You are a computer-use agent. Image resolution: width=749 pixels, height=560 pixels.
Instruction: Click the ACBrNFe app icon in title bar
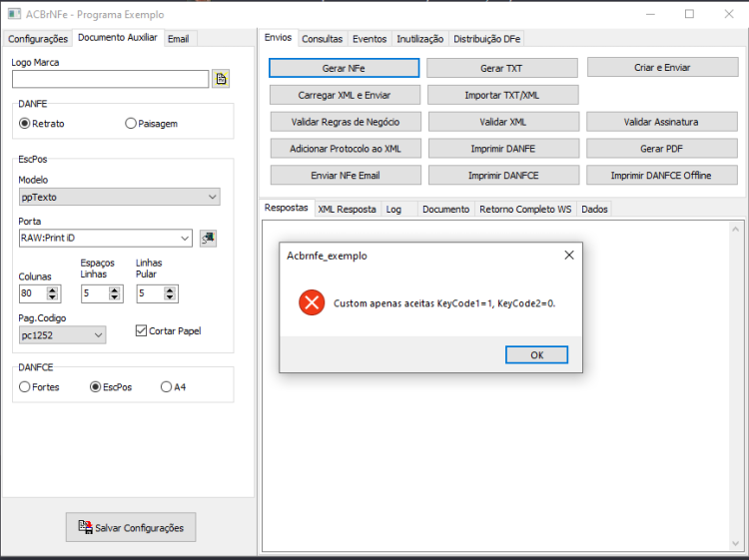[14, 14]
